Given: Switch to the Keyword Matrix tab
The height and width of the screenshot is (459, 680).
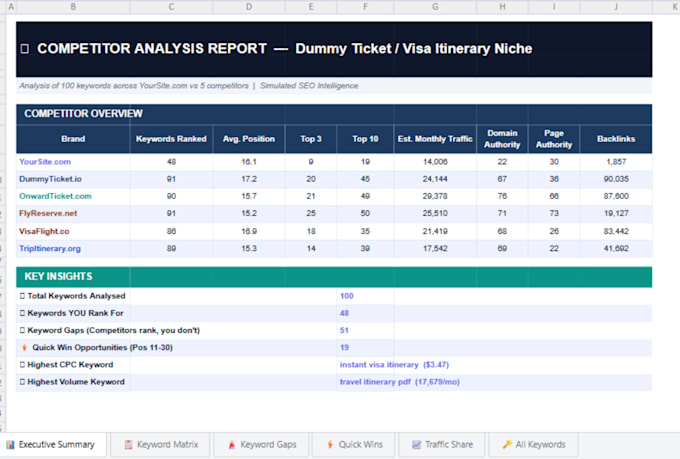Looking at the screenshot, I should click(x=160, y=445).
